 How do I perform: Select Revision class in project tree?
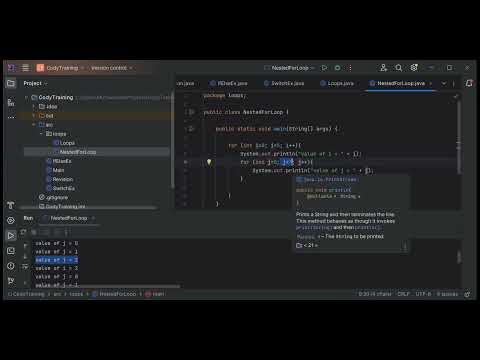(59, 179)
